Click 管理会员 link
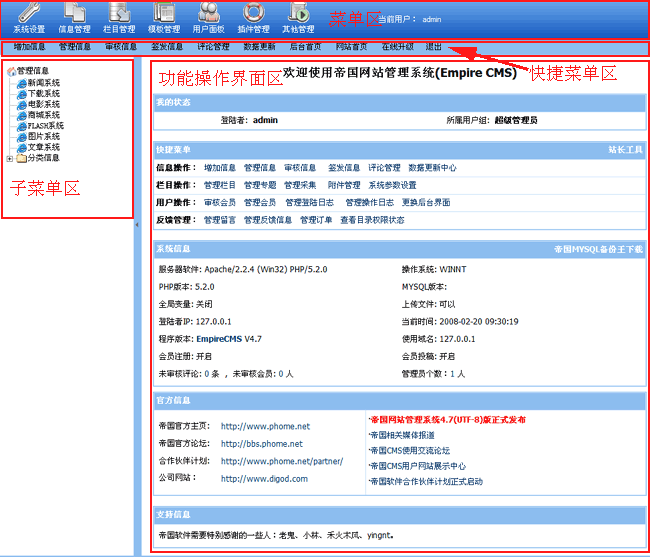This screenshot has height=558, width=650. 260,203
